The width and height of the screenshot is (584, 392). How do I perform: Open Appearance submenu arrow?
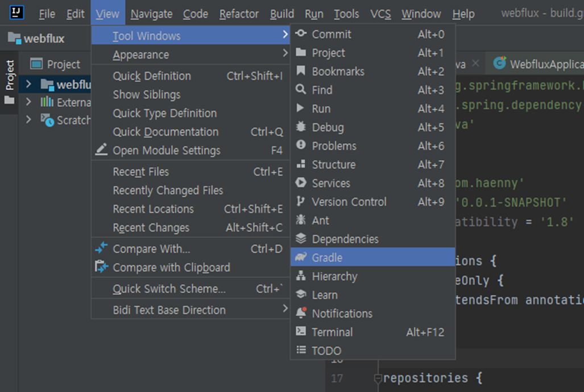[285, 53]
